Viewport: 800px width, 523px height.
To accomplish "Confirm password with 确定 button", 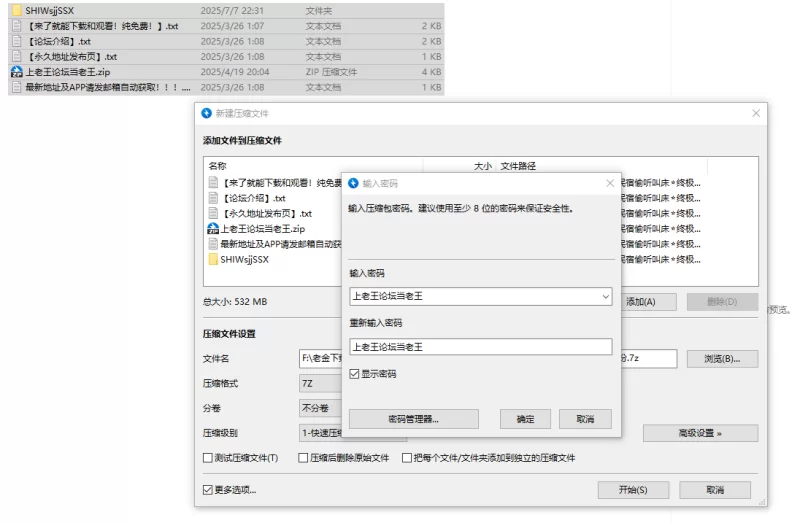I will point(526,419).
